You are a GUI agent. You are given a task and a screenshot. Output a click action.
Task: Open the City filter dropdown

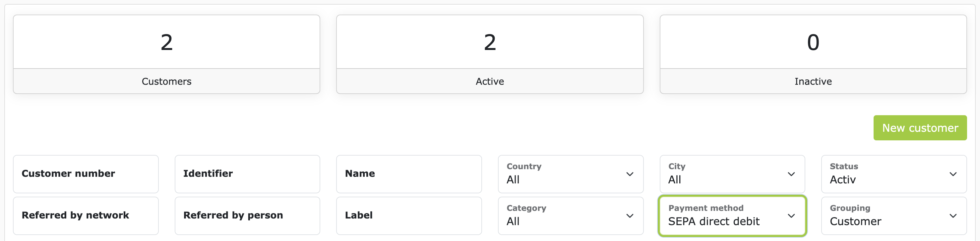coord(732,174)
